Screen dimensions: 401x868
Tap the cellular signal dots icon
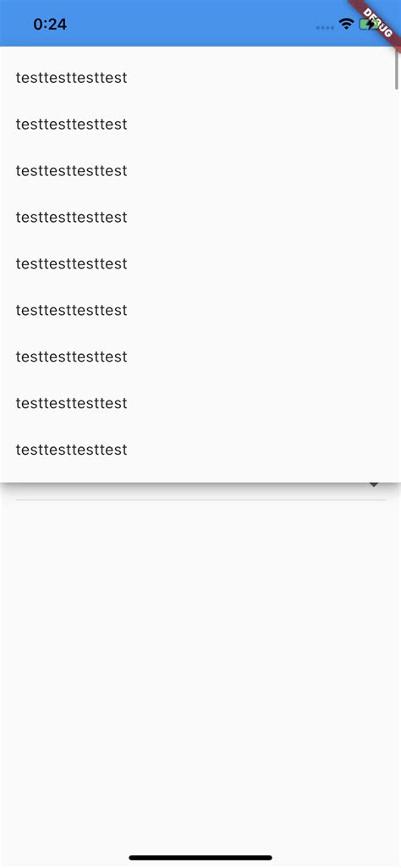tap(325, 27)
